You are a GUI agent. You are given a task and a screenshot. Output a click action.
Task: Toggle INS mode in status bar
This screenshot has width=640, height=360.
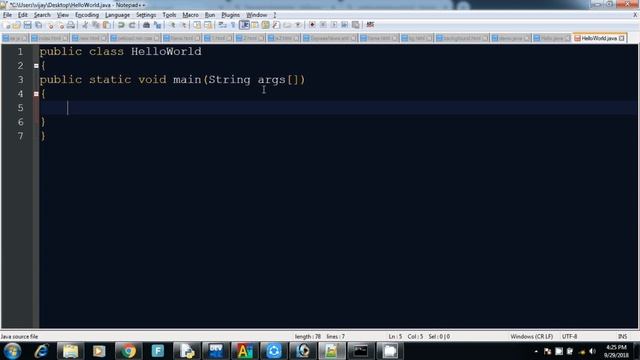(x=622, y=337)
